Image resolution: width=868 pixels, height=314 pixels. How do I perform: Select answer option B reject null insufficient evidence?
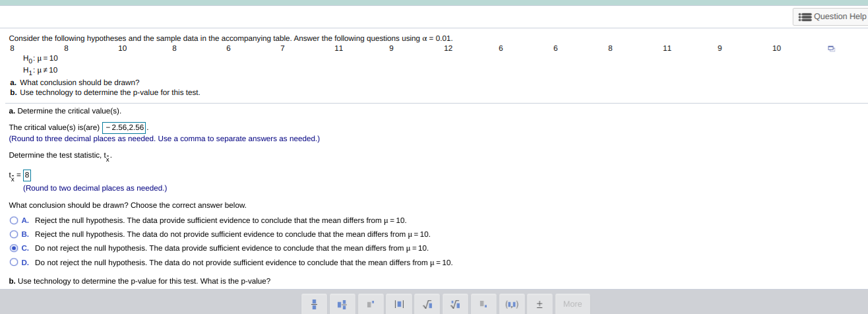(x=14, y=234)
